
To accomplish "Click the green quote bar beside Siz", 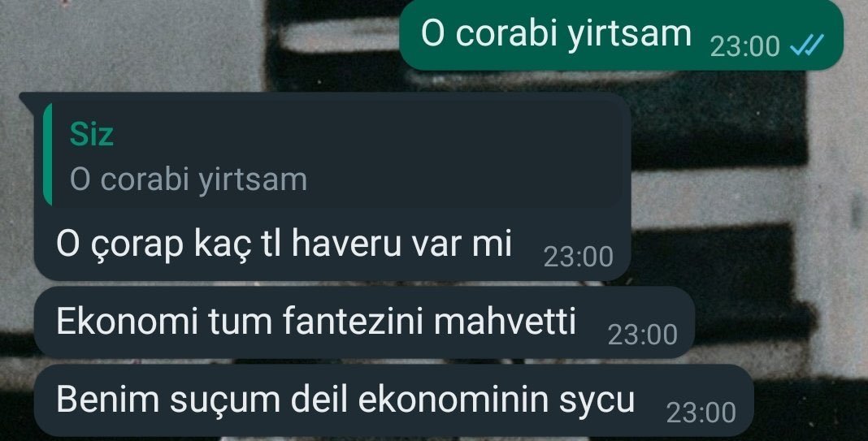I will [48, 154].
